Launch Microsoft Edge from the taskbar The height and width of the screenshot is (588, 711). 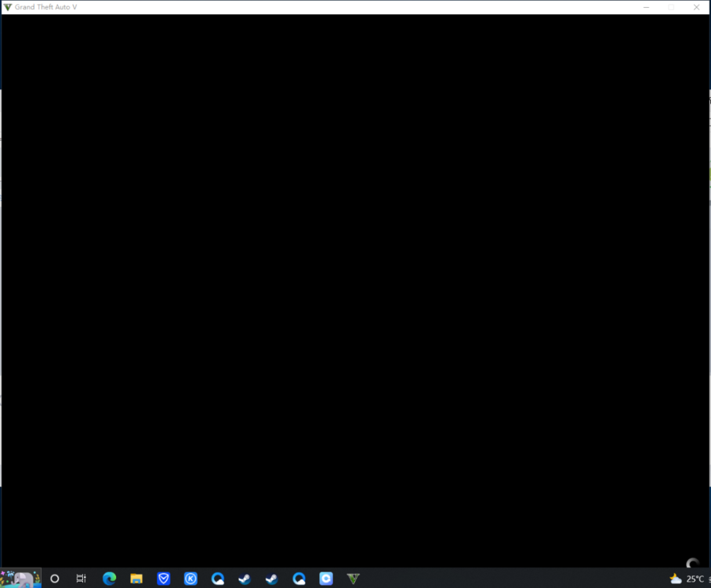point(109,579)
